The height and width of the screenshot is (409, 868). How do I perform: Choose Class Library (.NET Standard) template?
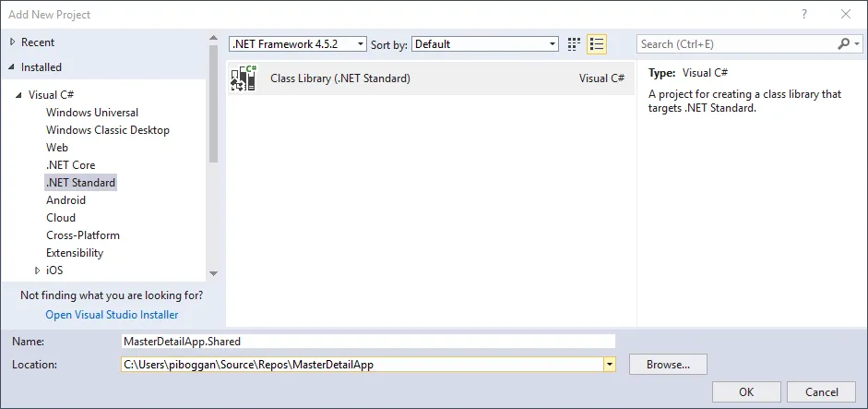(431, 78)
